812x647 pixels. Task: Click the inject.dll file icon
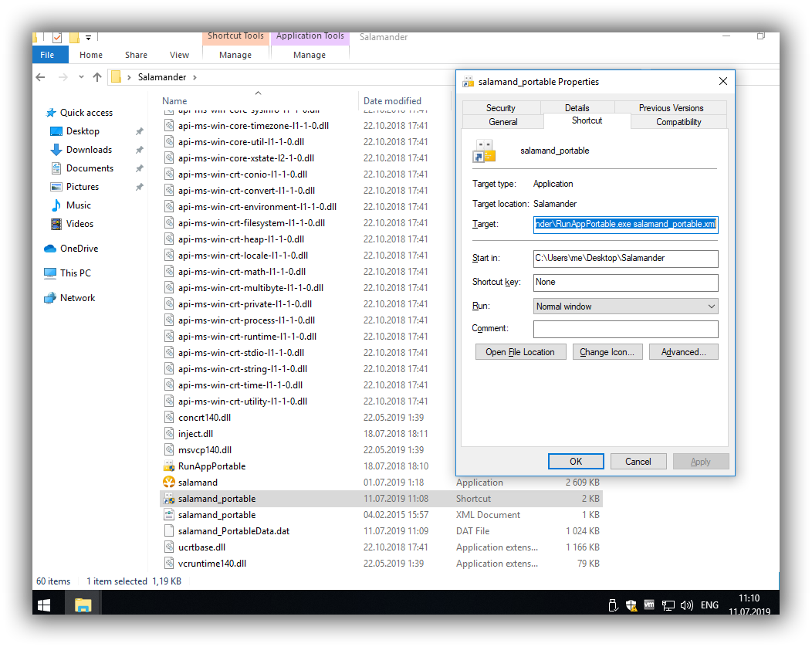tap(169, 434)
